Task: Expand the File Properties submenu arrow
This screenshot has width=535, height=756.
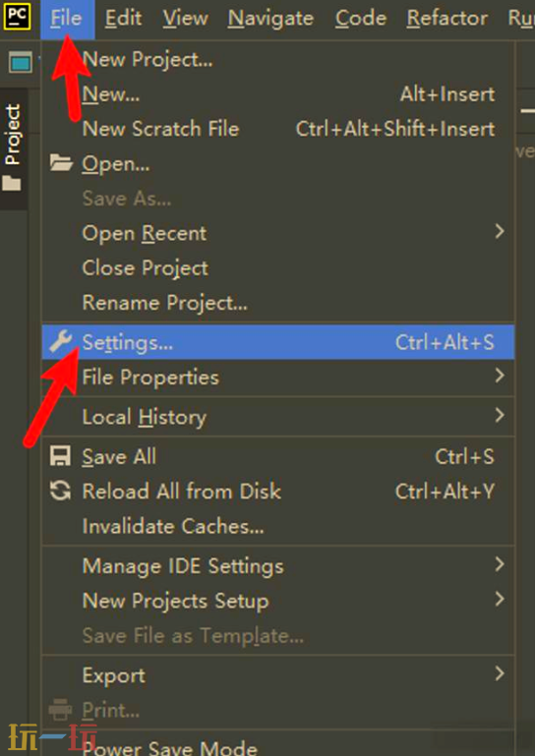Action: (x=500, y=376)
